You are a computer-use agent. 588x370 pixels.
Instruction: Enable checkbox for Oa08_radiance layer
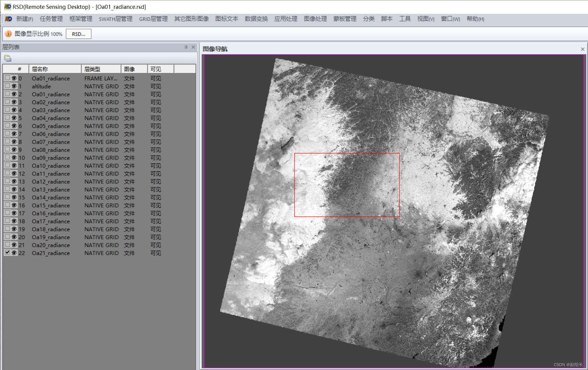tap(7, 149)
